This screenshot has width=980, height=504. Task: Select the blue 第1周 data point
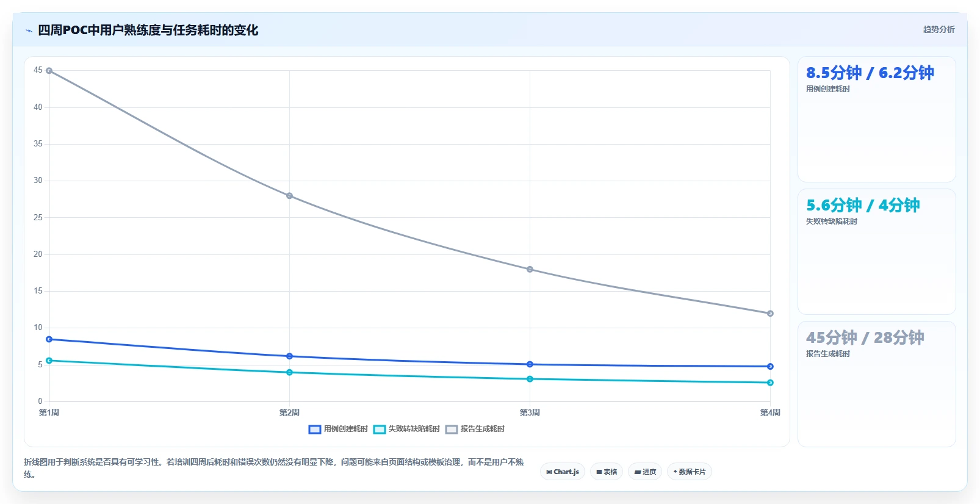[49, 339]
